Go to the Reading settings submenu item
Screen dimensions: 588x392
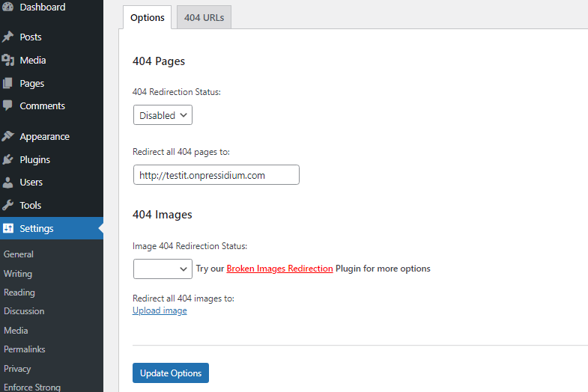pos(19,293)
